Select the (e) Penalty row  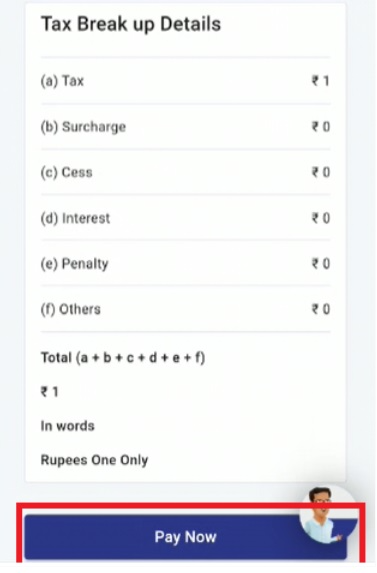(x=185, y=263)
